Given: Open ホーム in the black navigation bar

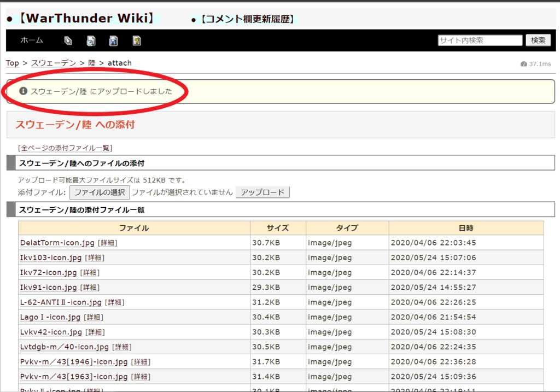Looking at the screenshot, I should point(32,40).
